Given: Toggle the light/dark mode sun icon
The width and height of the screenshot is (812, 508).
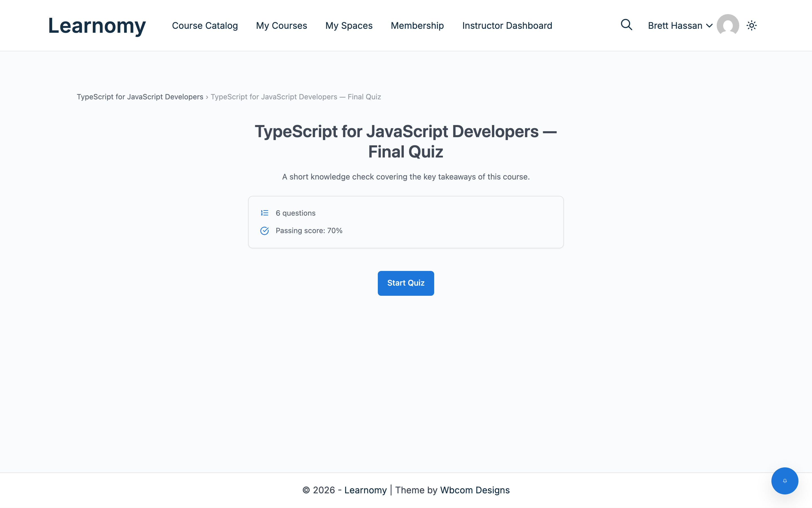Looking at the screenshot, I should pos(752,25).
